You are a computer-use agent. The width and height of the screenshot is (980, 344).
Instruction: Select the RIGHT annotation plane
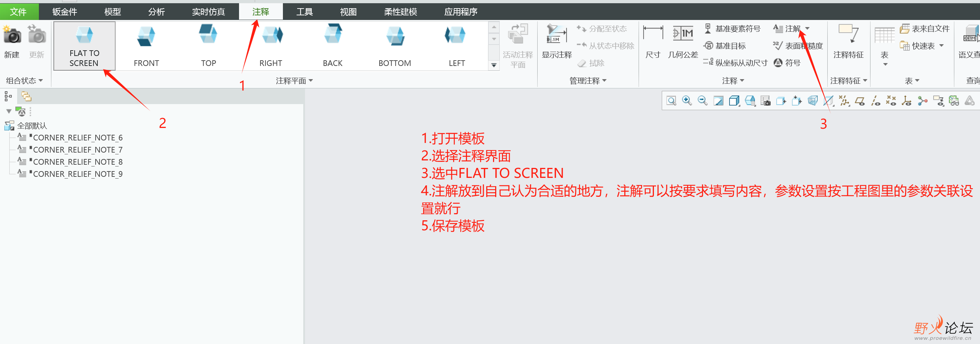tap(270, 46)
